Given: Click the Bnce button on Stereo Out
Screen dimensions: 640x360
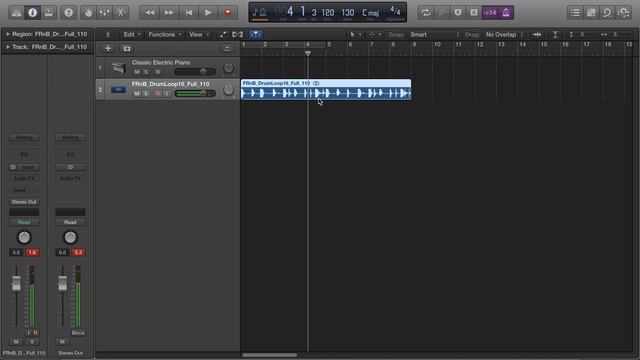Looking at the screenshot, I should [78, 333].
